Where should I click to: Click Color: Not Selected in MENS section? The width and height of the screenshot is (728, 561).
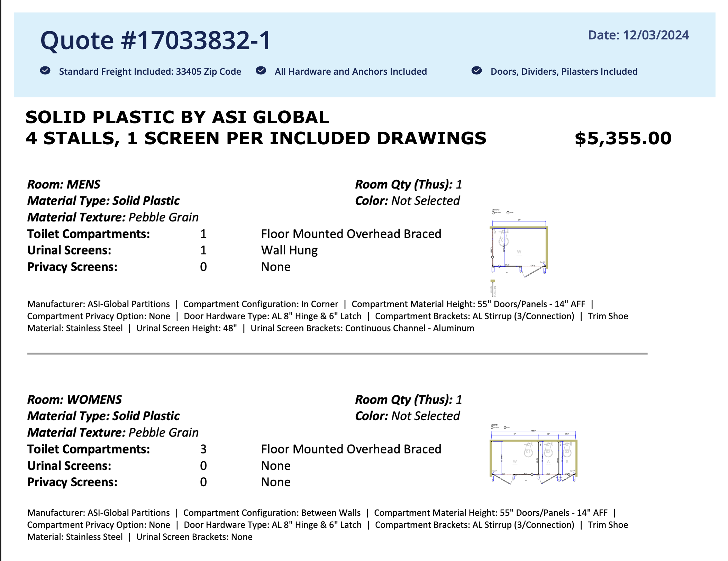(407, 201)
